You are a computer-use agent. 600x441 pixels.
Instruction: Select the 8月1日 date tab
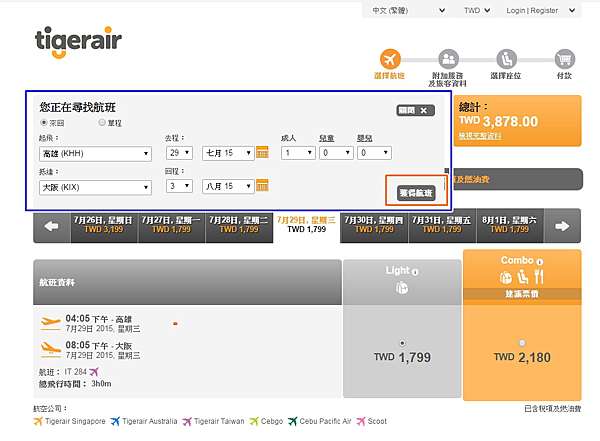click(510, 226)
